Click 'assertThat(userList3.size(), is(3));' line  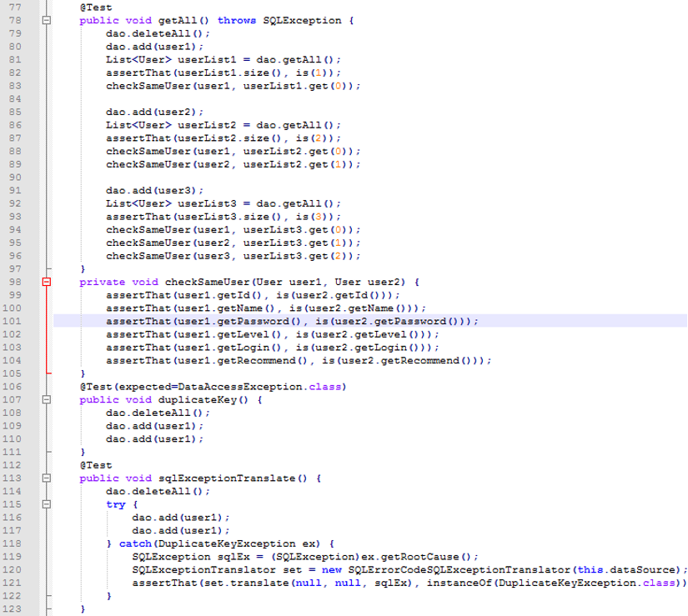pos(223,217)
